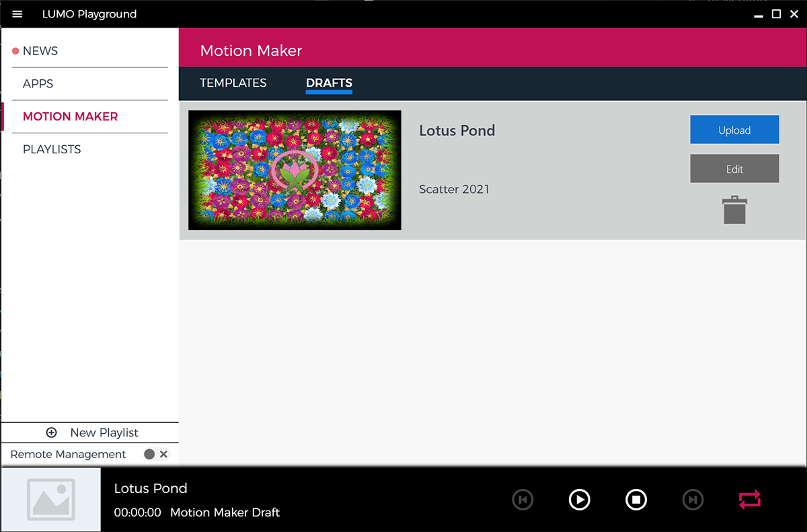The height and width of the screenshot is (532, 807).
Task: Delete the Lotus Pond draft via trash icon
Action: click(x=734, y=210)
